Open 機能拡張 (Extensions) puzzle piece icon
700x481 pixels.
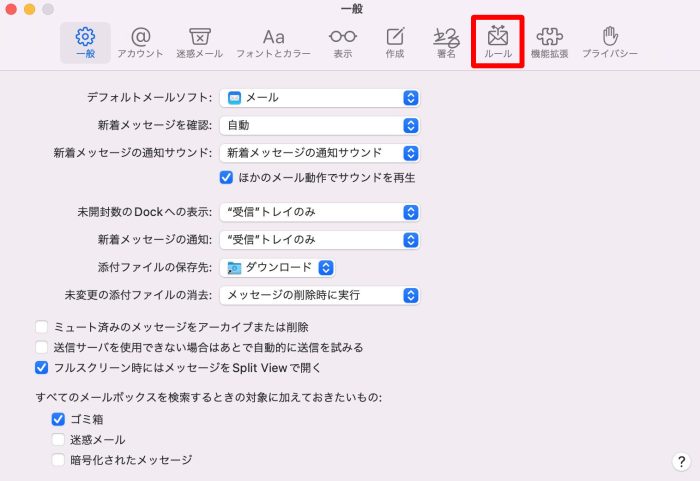[x=549, y=43]
